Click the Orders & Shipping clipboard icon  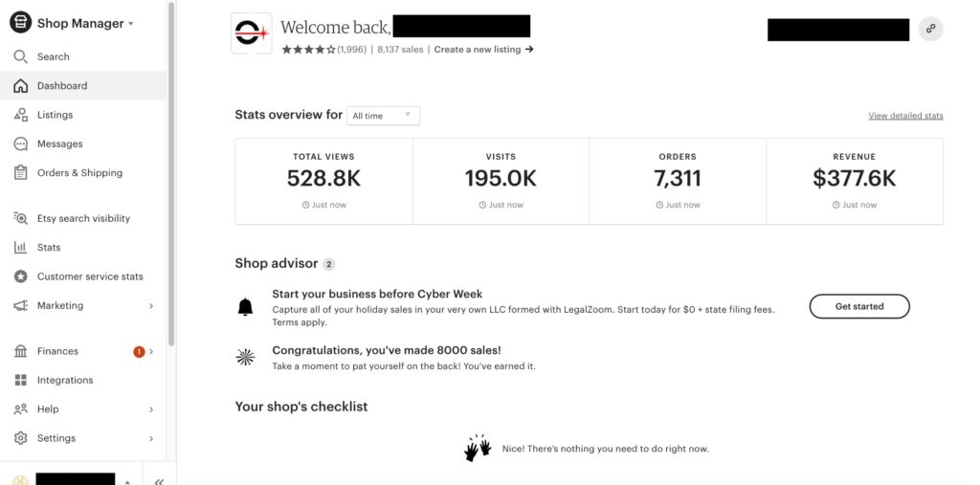point(21,173)
